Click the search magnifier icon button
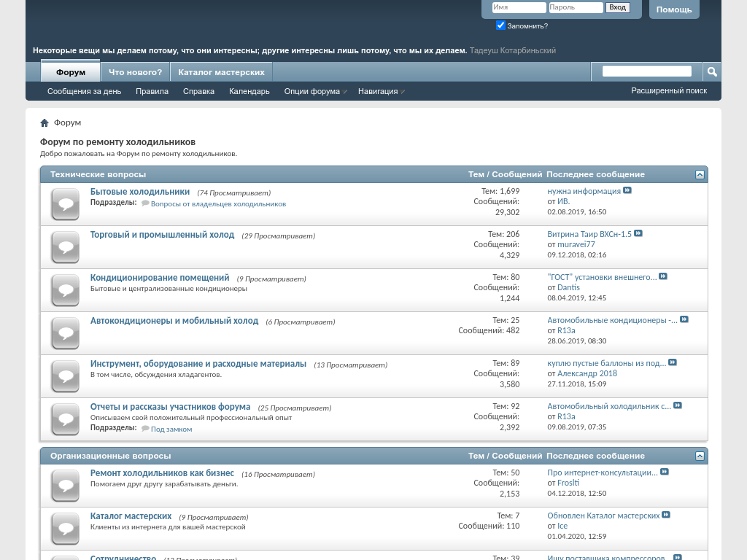Screen dimensions: 747x560 click(712, 71)
